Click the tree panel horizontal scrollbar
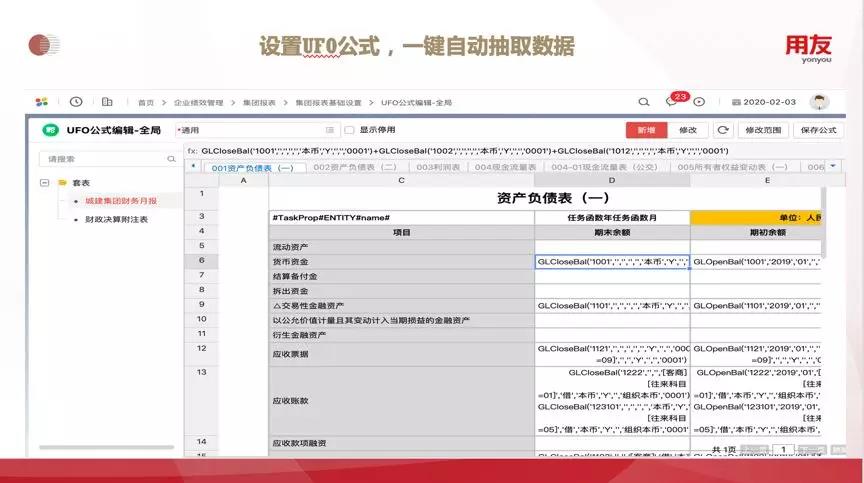The width and height of the screenshot is (864, 483). [x=106, y=447]
